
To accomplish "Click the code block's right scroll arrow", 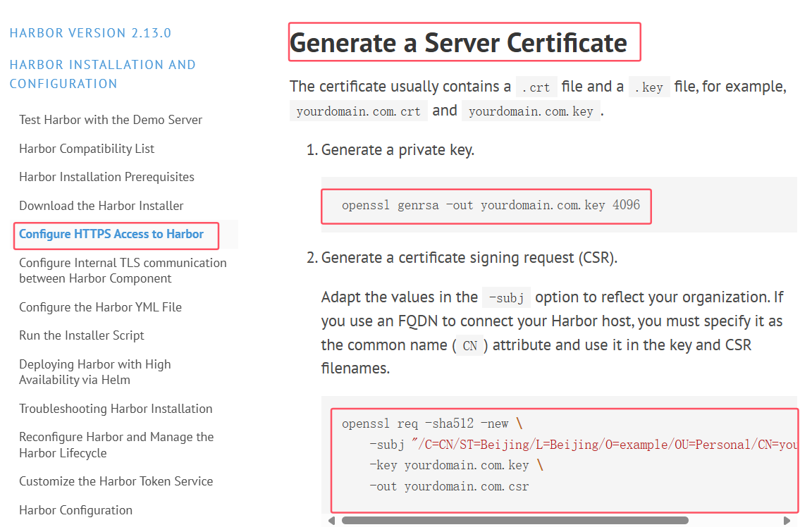I will coord(786,521).
